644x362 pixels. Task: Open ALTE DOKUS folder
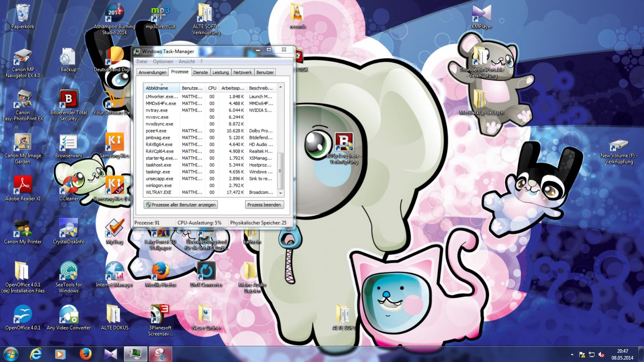pyautogui.click(x=114, y=317)
